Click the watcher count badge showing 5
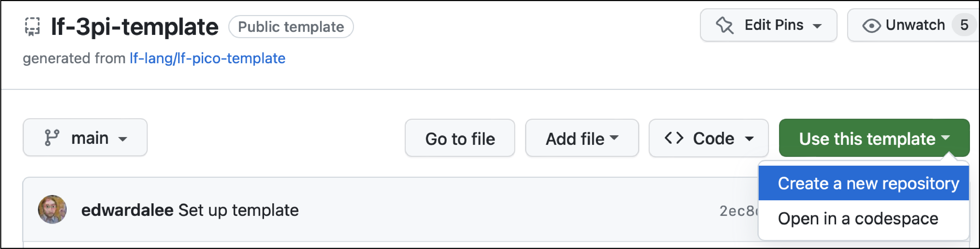The image size is (980, 249). coord(964,25)
